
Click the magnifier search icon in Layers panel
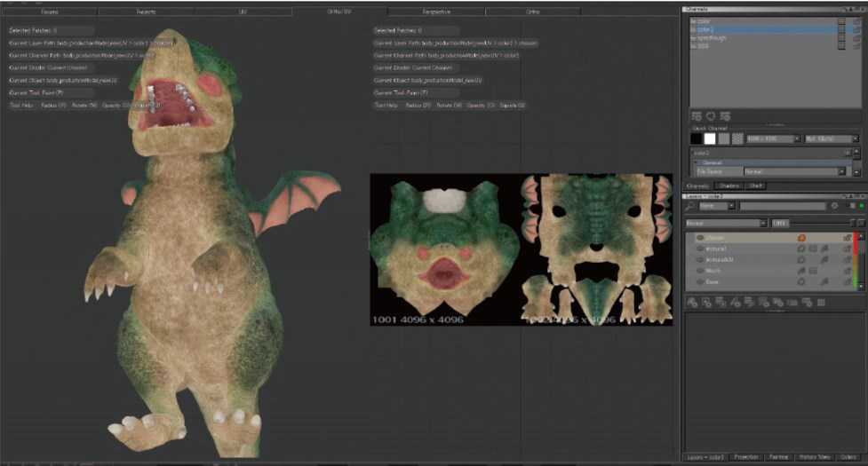(690, 206)
